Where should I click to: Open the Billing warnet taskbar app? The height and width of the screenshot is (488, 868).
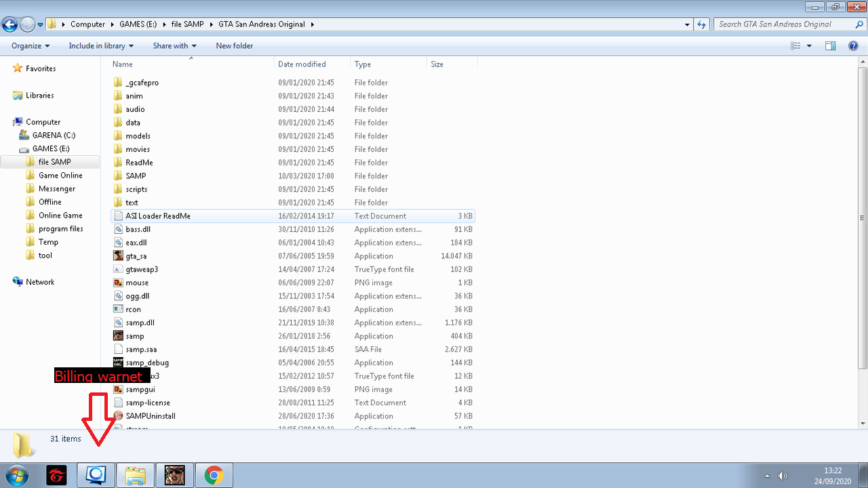tap(96, 476)
